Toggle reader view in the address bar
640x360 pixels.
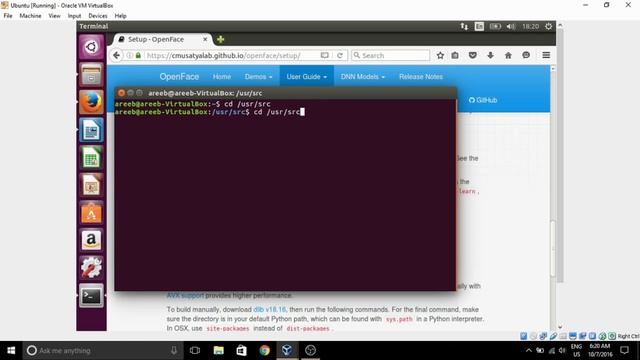324,55
